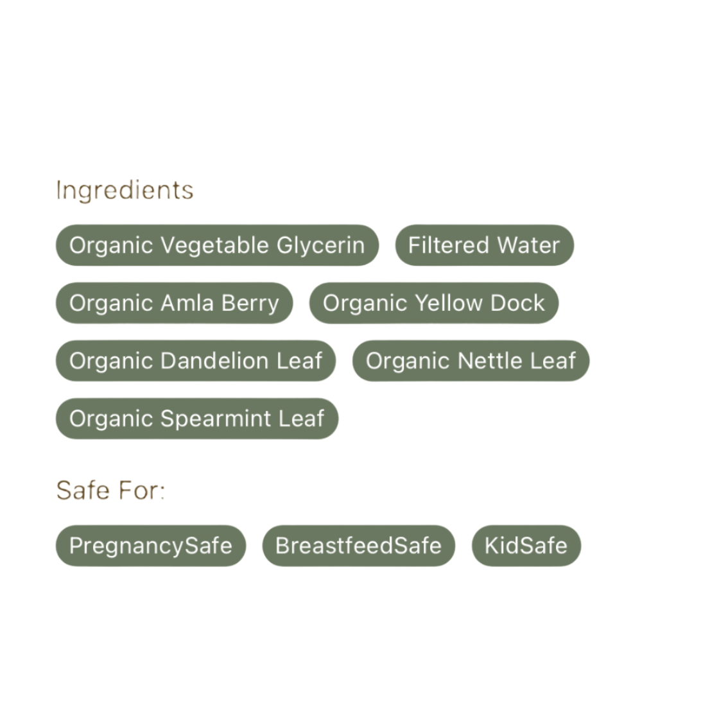Select the Organic Nettle Leaf pill
The height and width of the screenshot is (728, 728).
(471, 361)
